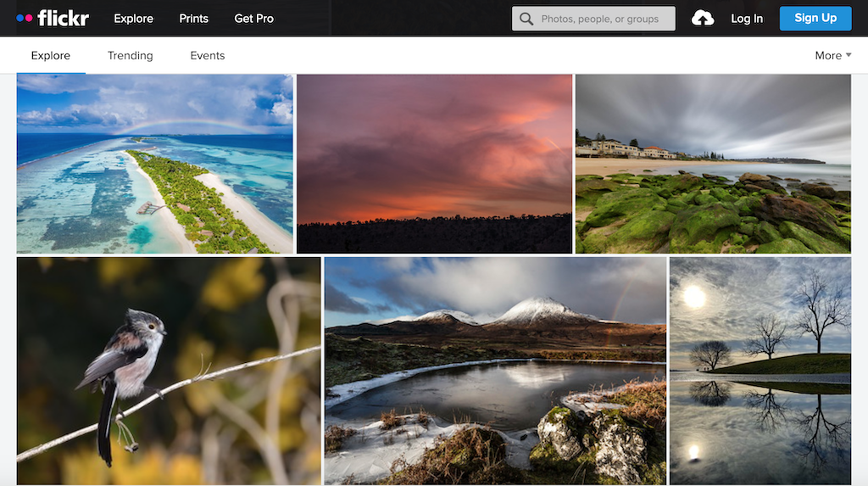Open the snowy mountain and lake photo
The height and width of the screenshot is (486, 868).
(495, 371)
